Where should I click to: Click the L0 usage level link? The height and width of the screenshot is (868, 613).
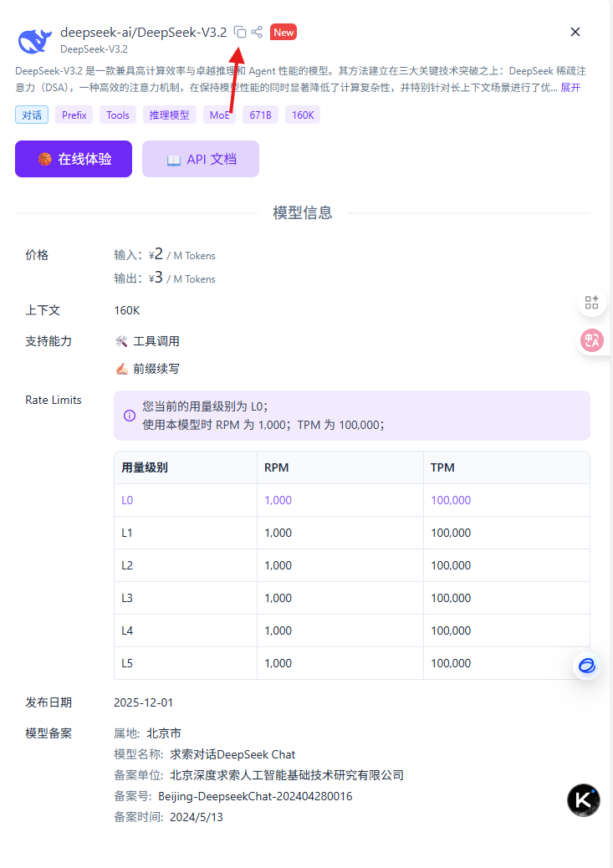pyautogui.click(x=127, y=499)
